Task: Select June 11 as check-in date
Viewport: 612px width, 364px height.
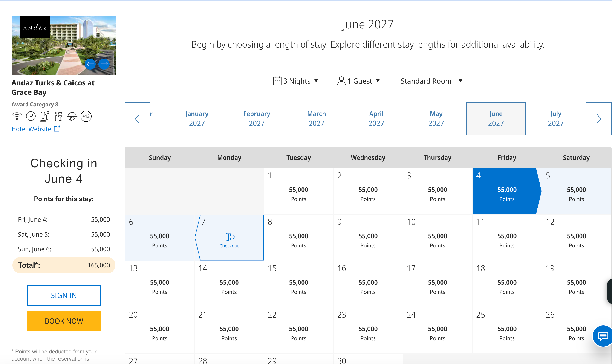Action: point(507,237)
